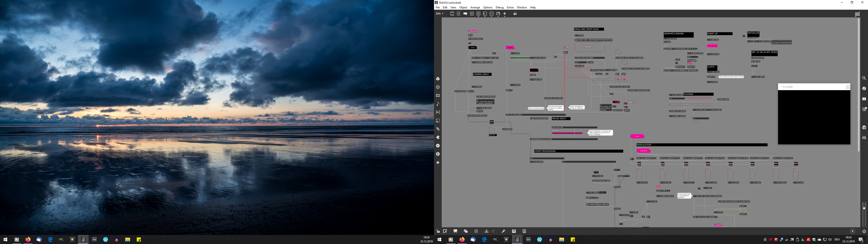868x244 pixels.
Task: Toggle grid visibility in bottom toolbar
Action: click(476, 231)
